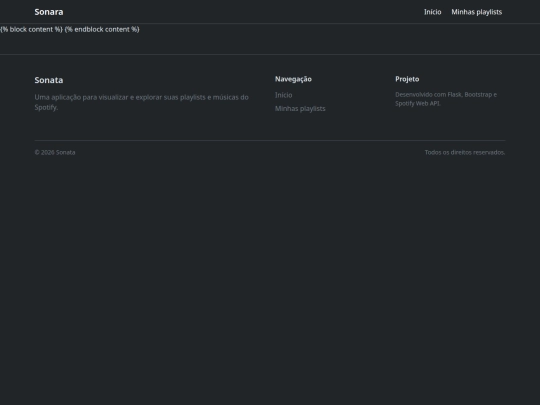This screenshot has width=540, height=405.
Task: Open the Sonara brand link in navbar
Action: click(49, 12)
